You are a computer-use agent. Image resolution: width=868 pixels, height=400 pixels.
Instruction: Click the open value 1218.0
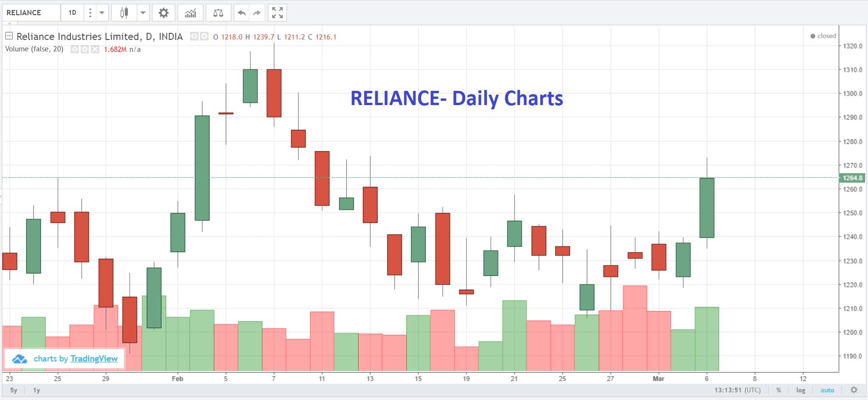pyautogui.click(x=232, y=37)
